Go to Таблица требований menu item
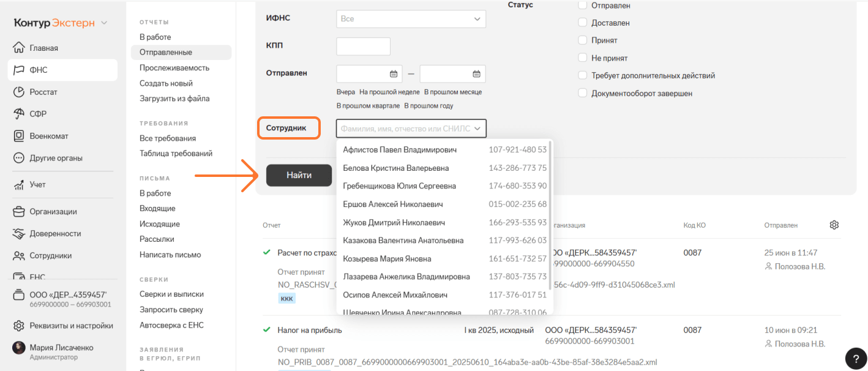This screenshot has width=868, height=371. pyautogui.click(x=176, y=154)
